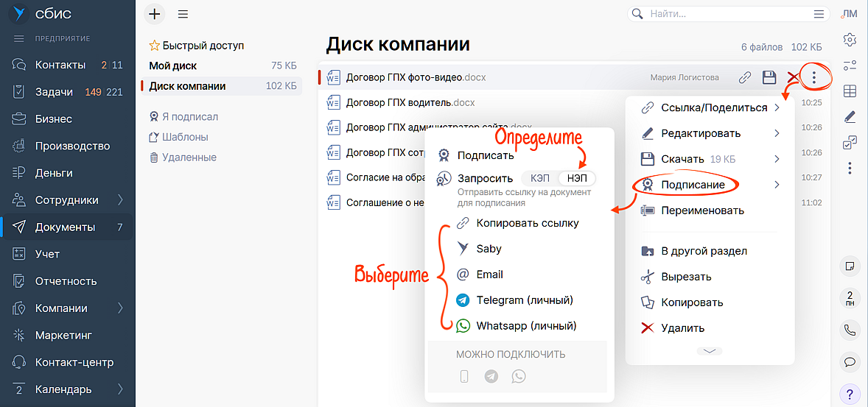Image resolution: width=868 pixels, height=407 pixels.
Task: Select the НЭП signature type
Action: click(x=577, y=179)
